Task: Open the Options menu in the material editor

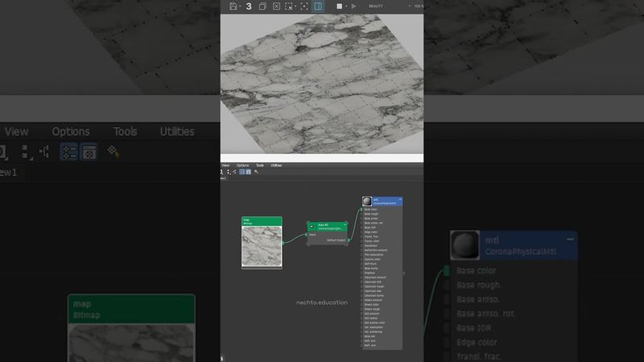Action: click(242, 165)
